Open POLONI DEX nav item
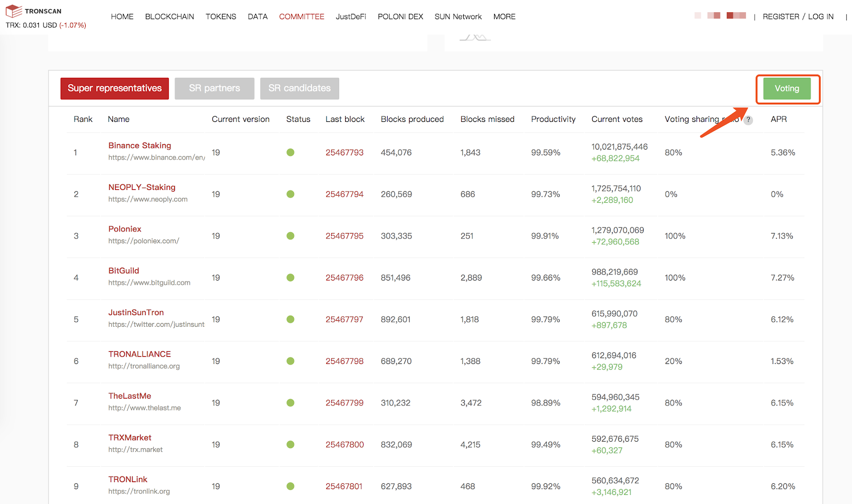This screenshot has width=852, height=504. [x=400, y=16]
